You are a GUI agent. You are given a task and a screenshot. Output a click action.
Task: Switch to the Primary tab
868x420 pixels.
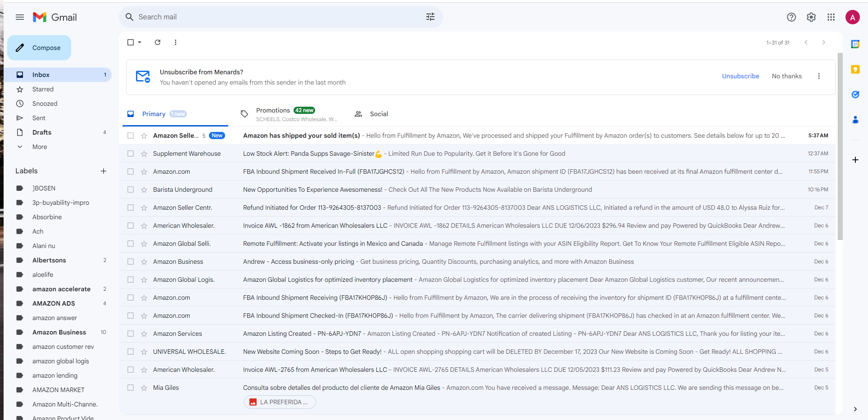click(x=176, y=114)
